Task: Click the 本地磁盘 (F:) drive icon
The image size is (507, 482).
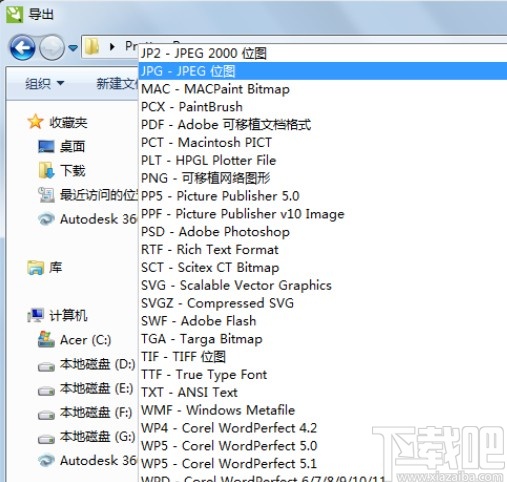Action: [46, 415]
